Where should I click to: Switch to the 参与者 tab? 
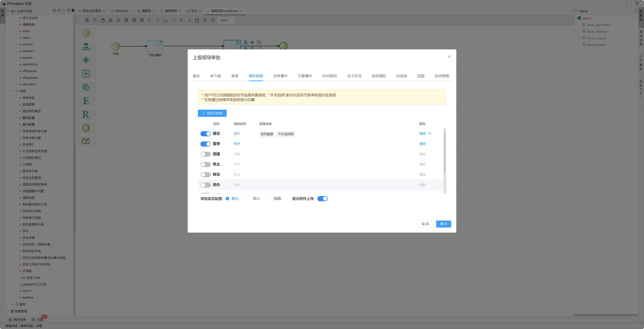click(x=215, y=76)
